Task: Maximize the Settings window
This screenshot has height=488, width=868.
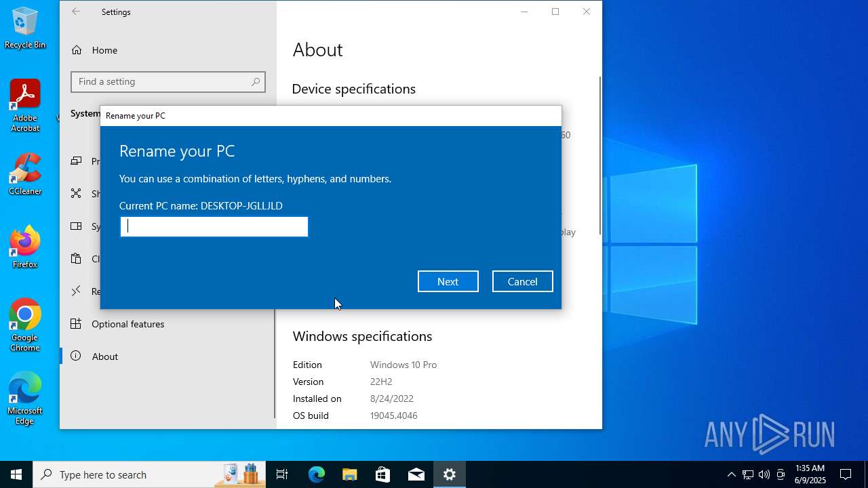Action: pyautogui.click(x=555, y=12)
